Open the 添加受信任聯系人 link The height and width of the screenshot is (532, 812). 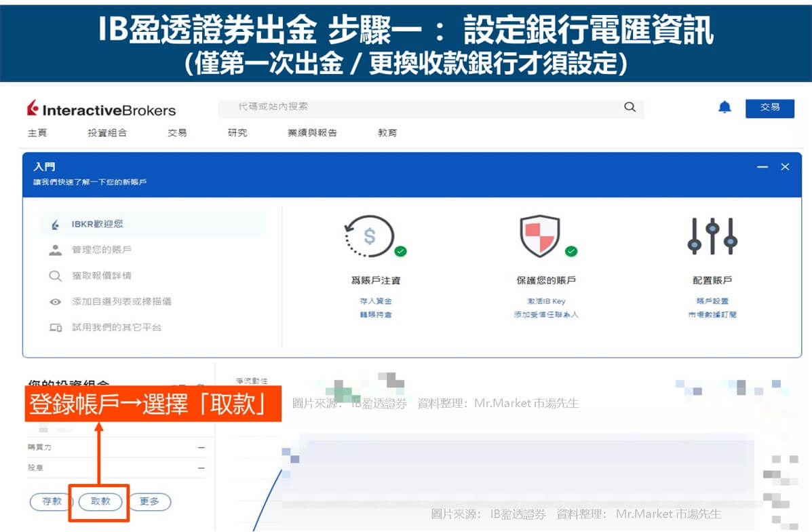click(x=546, y=314)
